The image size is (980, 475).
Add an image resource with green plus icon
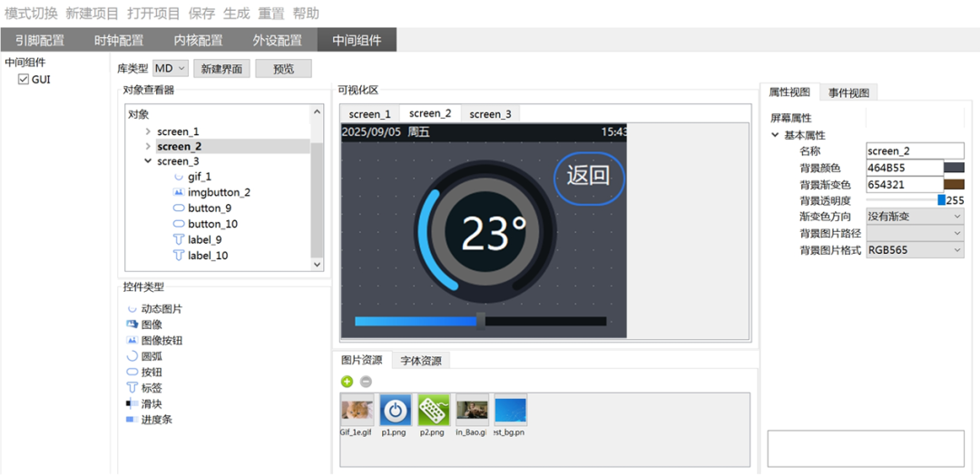pyautogui.click(x=348, y=382)
